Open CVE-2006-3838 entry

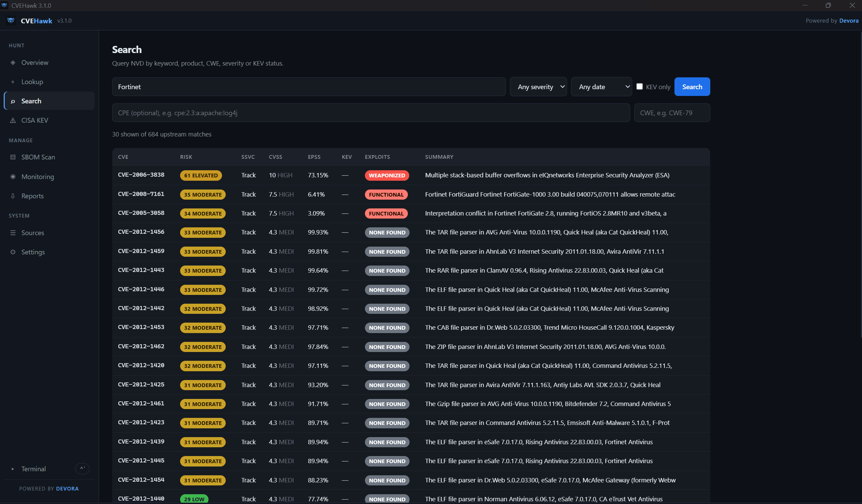tap(141, 175)
